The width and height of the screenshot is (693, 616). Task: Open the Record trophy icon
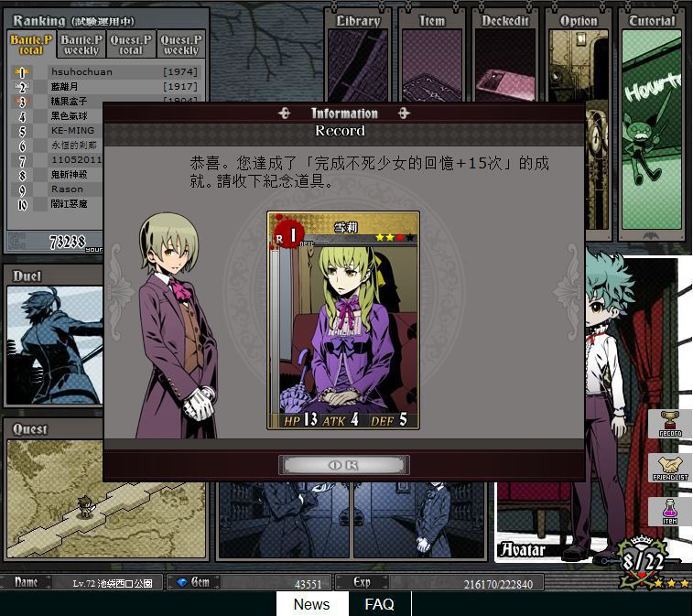click(669, 424)
